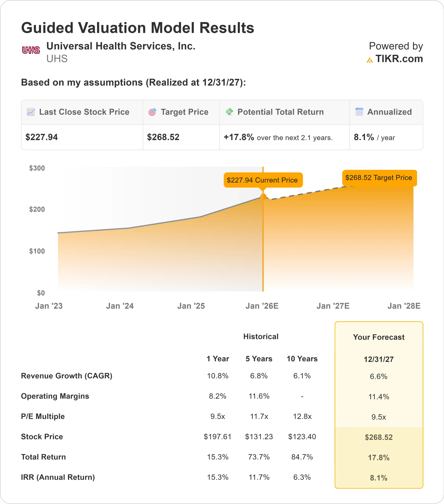
Task: Click the money icon beside Potential Total Return
Action: pos(229,112)
